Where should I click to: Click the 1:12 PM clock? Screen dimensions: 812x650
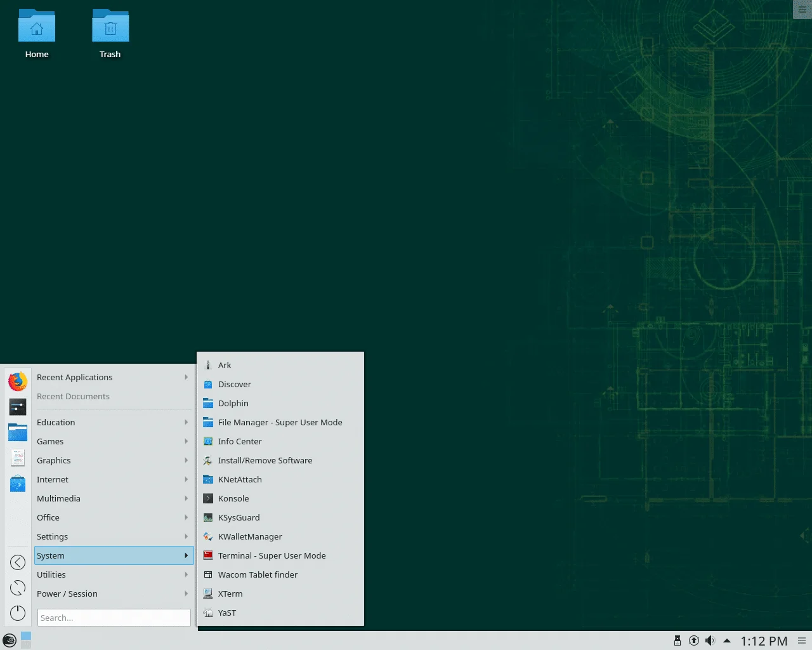tap(764, 641)
